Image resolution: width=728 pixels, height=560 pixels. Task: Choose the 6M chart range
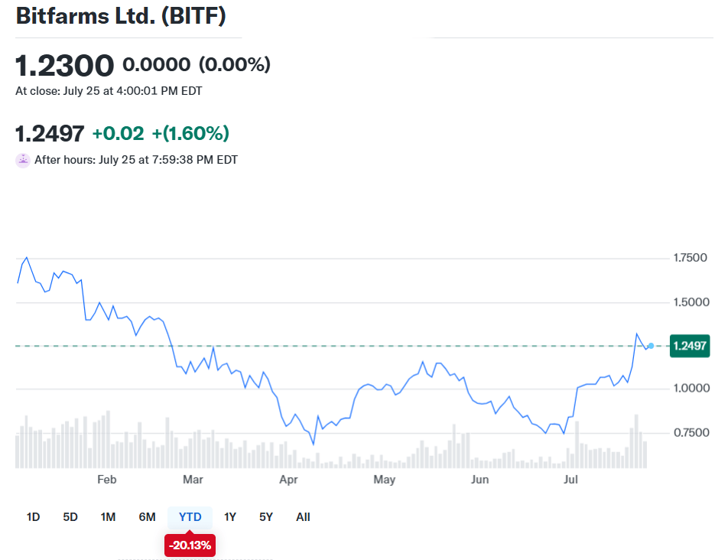coord(147,517)
